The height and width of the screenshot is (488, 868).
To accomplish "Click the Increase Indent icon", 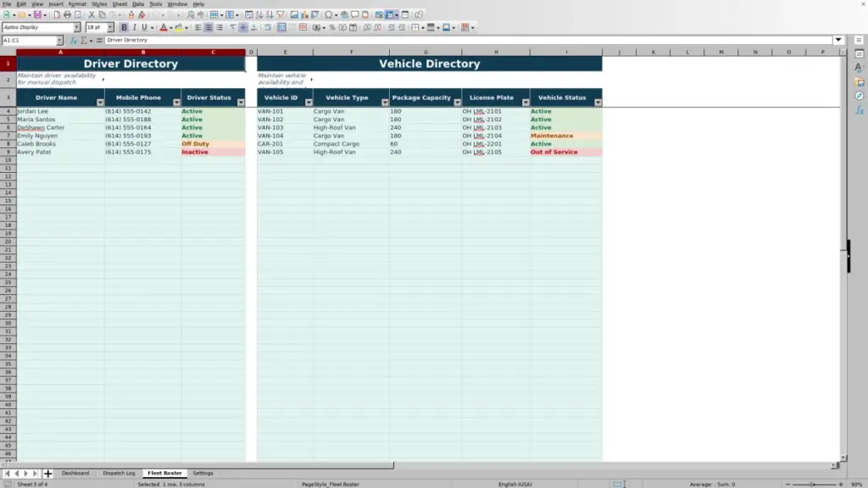I will point(392,27).
